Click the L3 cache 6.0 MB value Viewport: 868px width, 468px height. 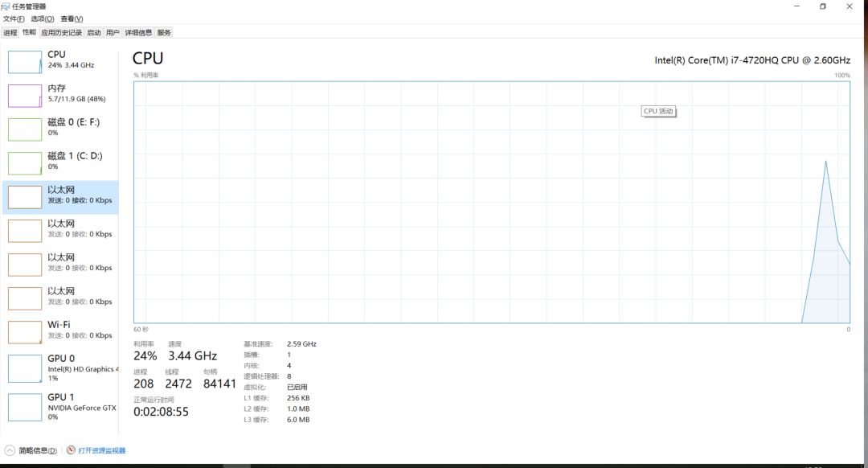(x=298, y=420)
